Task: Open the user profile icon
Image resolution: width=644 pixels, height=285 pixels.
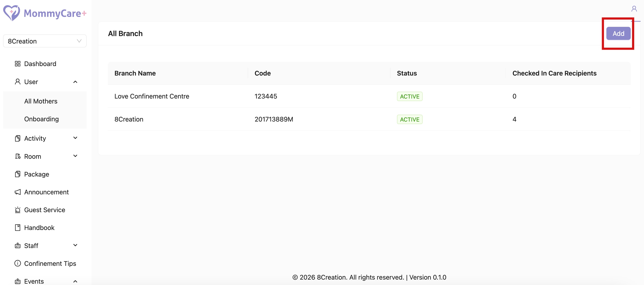Action: tap(634, 9)
